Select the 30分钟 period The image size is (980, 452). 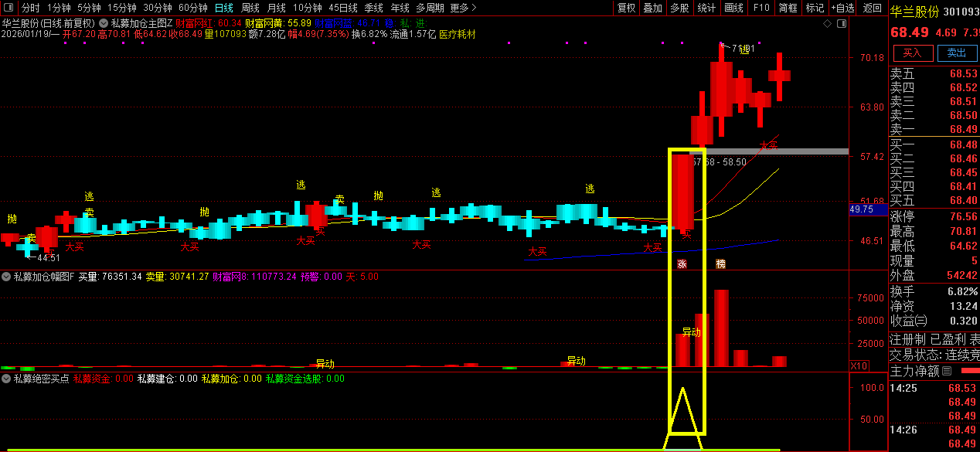tap(158, 8)
